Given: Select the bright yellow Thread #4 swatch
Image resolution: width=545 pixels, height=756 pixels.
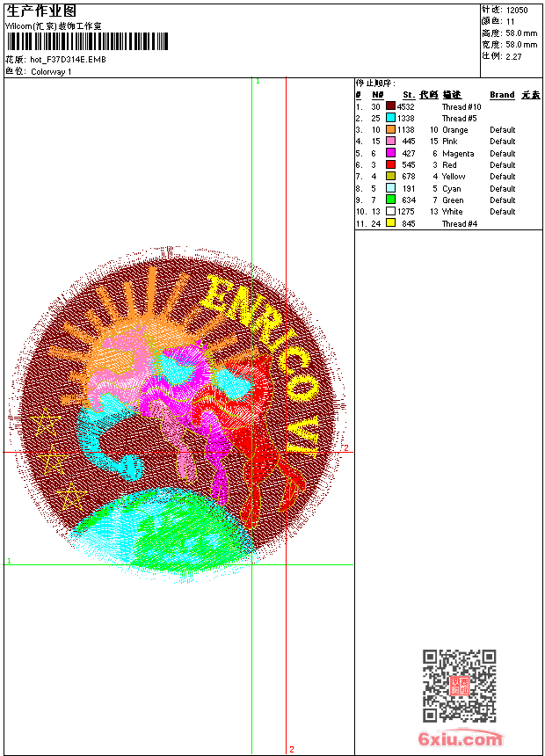Looking at the screenshot, I should [x=390, y=223].
